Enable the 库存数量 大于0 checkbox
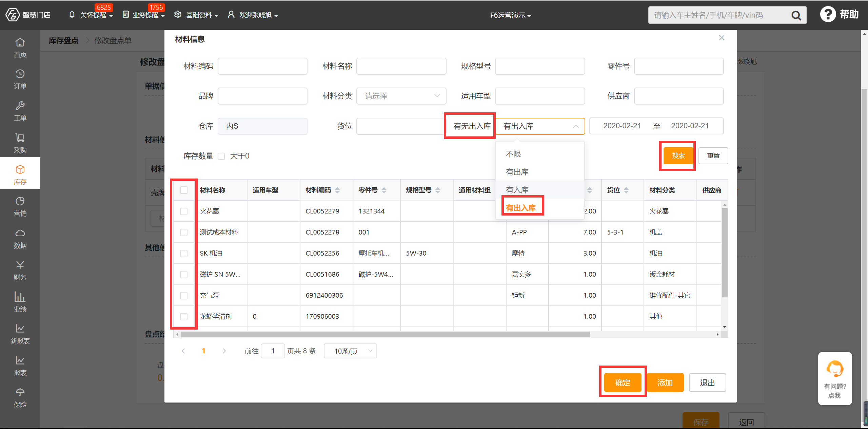 (221, 156)
